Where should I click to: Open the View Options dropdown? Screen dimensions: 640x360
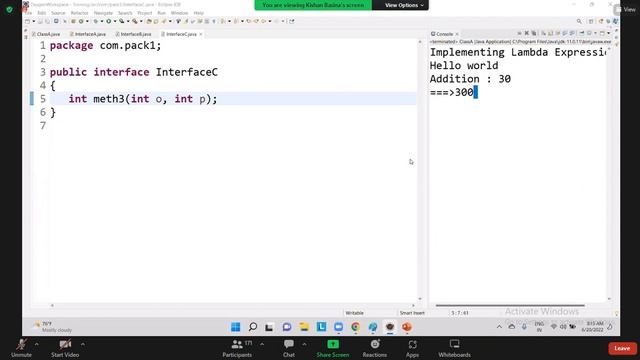(x=404, y=5)
